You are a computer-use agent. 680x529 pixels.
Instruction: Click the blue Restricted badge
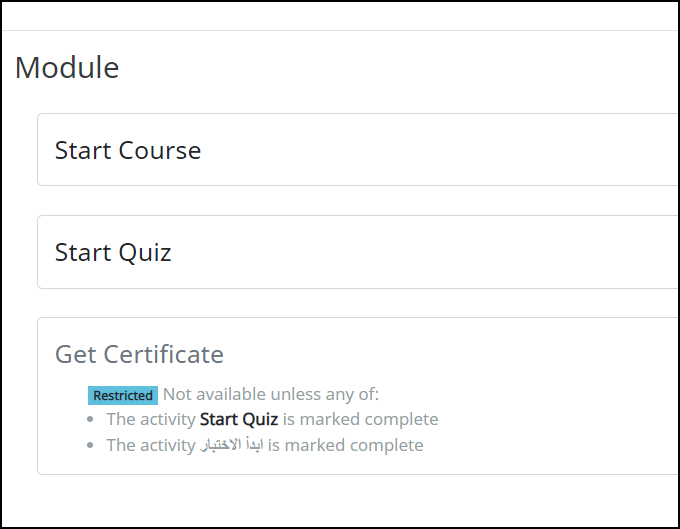coord(123,395)
